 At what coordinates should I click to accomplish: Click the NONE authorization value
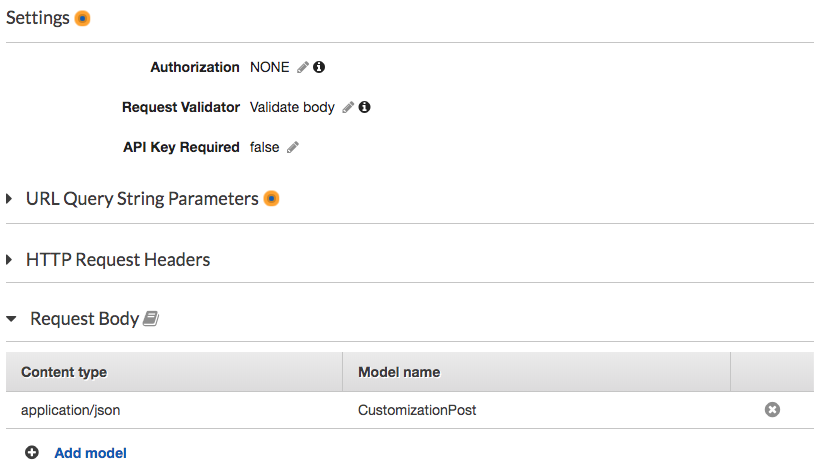tap(270, 68)
